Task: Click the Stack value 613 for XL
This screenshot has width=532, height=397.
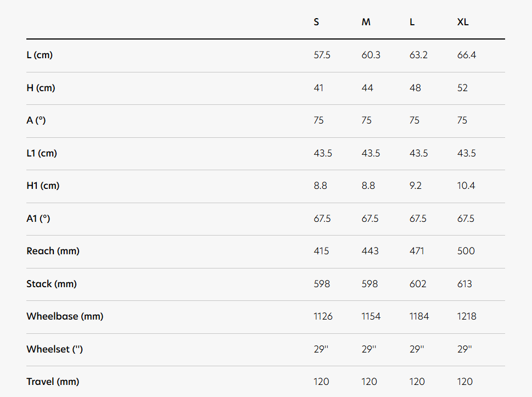Action: [x=464, y=284]
